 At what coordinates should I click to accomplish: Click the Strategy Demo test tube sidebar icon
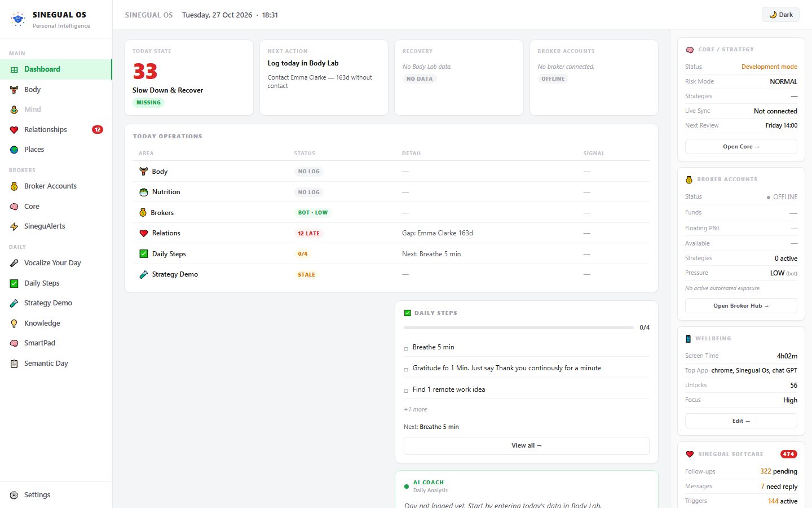(14, 303)
